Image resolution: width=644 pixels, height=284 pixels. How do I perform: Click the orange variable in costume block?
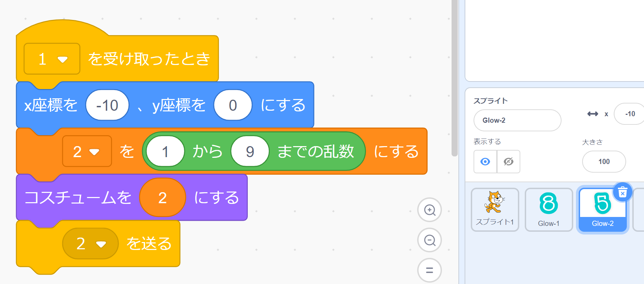pyautogui.click(x=163, y=198)
